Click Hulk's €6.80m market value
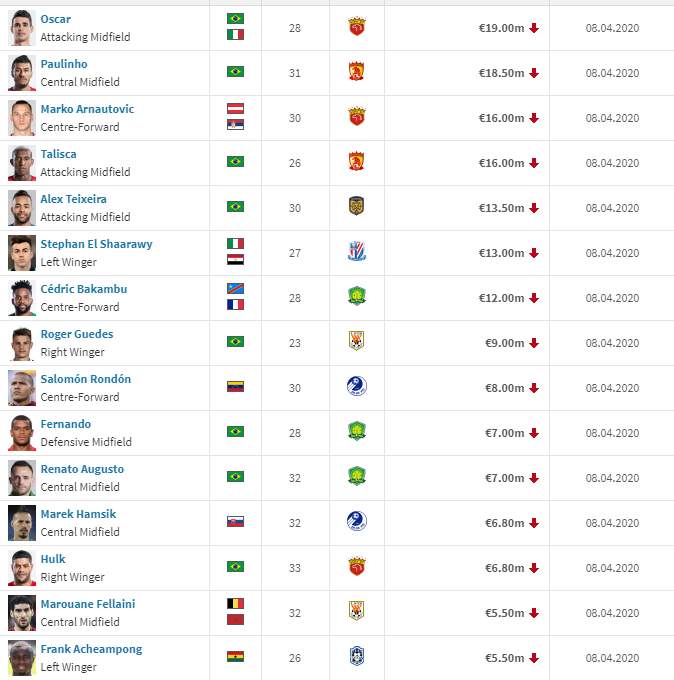Image resolution: width=674 pixels, height=680 pixels. [x=504, y=568]
